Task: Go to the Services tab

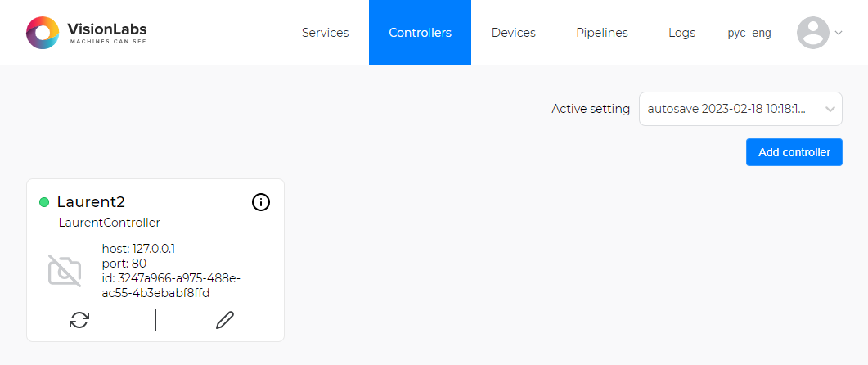Action: coord(326,33)
